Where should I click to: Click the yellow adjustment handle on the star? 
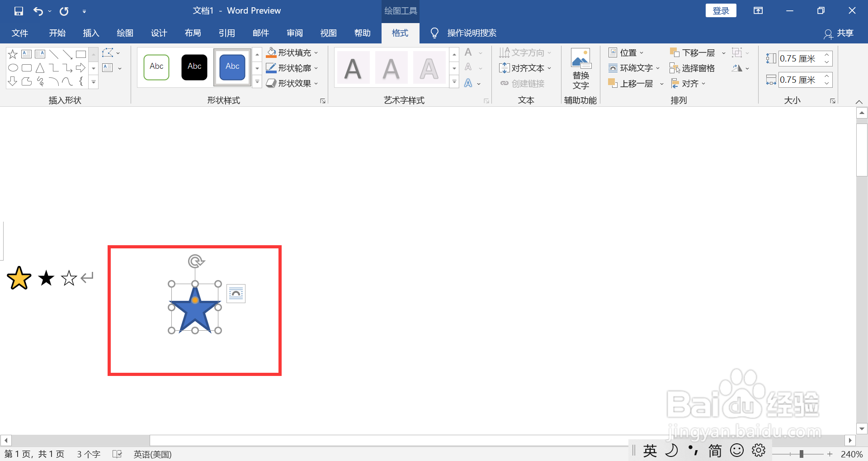point(195,300)
